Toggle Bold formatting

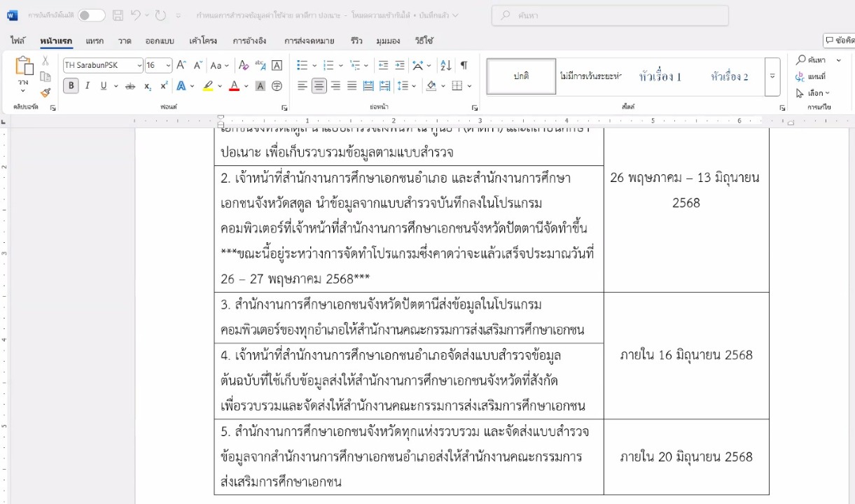(x=71, y=86)
